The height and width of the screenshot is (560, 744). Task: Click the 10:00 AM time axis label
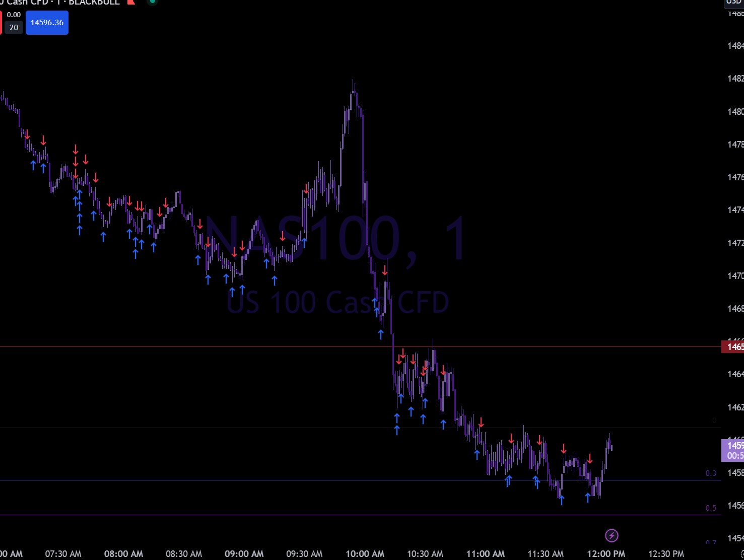pos(365,554)
